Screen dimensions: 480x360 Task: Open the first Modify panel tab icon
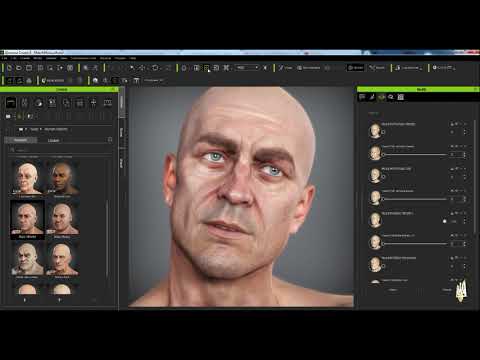(x=362, y=97)
